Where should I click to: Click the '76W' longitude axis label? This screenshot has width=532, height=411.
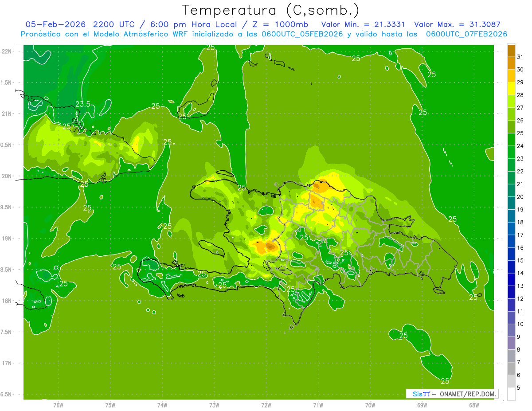[x=58, y=405]
